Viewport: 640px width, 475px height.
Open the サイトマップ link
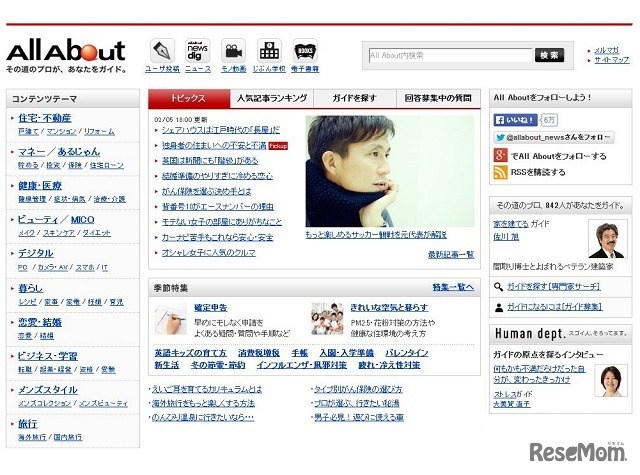(x=611, y=60)
